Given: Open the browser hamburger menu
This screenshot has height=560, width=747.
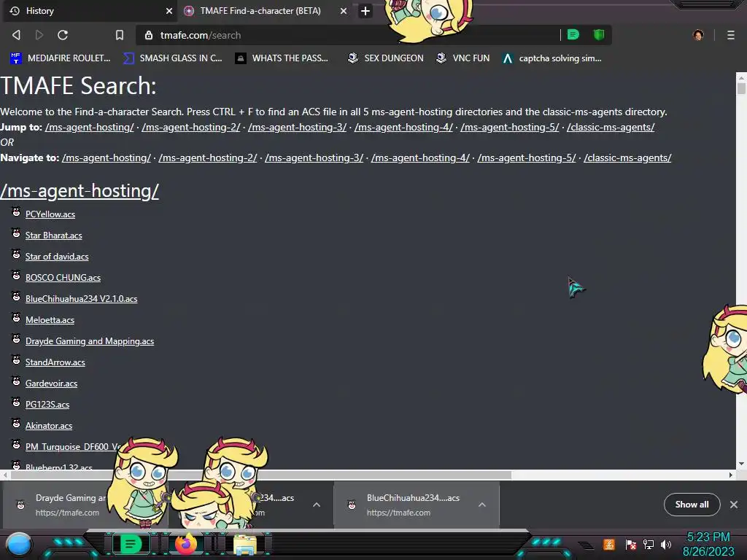Looking at the screenshot, I should (x=731, y=35).
